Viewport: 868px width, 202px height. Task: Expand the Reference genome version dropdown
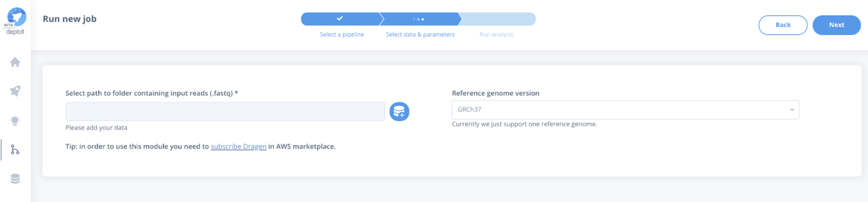pos(625,110)
